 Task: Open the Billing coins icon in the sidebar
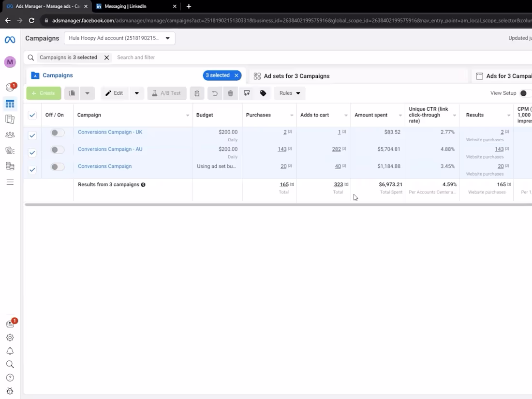click(10, 166)
